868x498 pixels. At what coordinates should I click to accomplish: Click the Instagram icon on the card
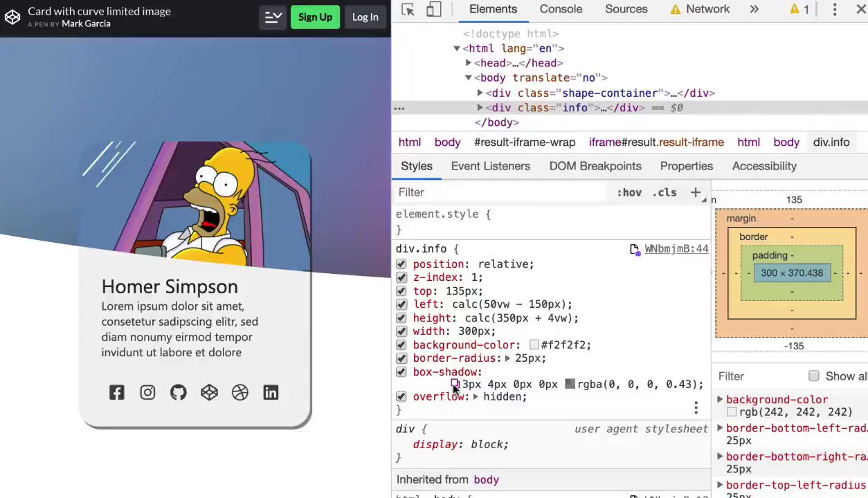click(147, 393)
